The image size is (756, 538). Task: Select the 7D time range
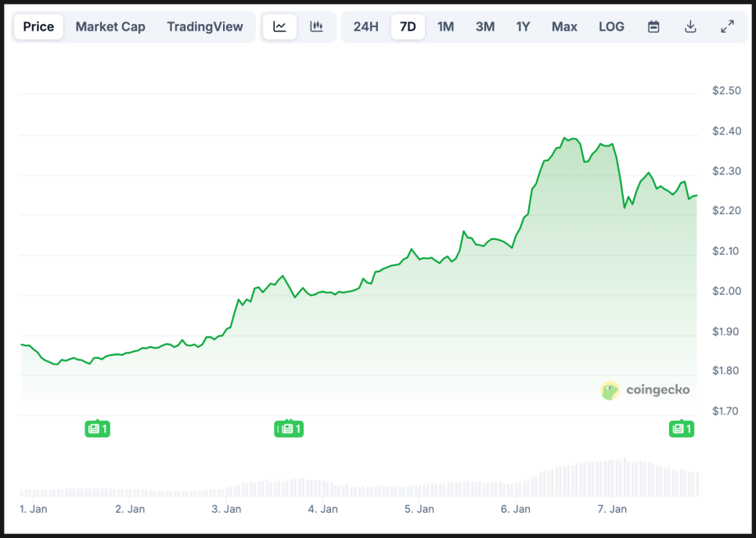[x=408, y=27]
